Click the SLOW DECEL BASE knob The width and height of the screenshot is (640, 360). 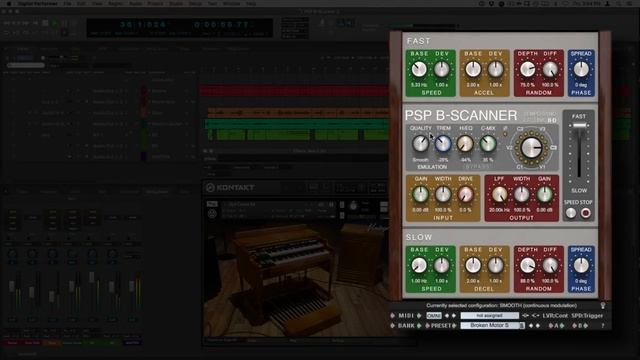coord(473,265)
